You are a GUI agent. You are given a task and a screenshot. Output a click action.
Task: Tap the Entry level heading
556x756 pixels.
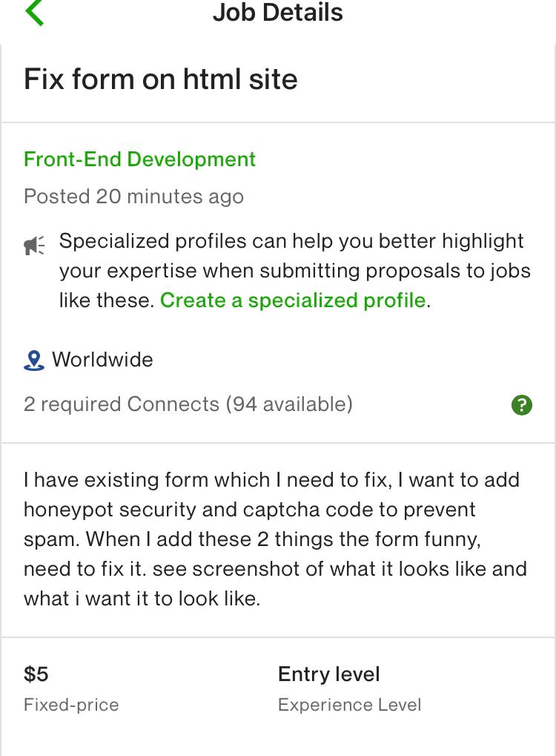(x=329, y=674)
